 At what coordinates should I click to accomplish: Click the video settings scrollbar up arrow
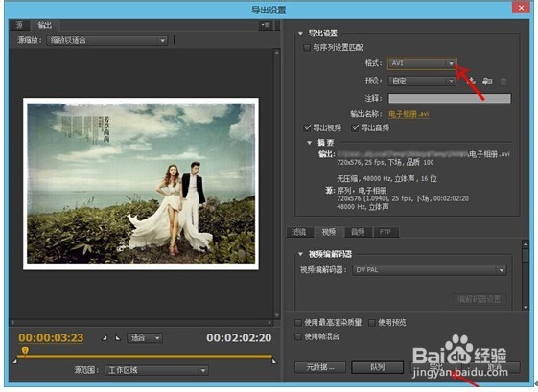tap(526, 243)
